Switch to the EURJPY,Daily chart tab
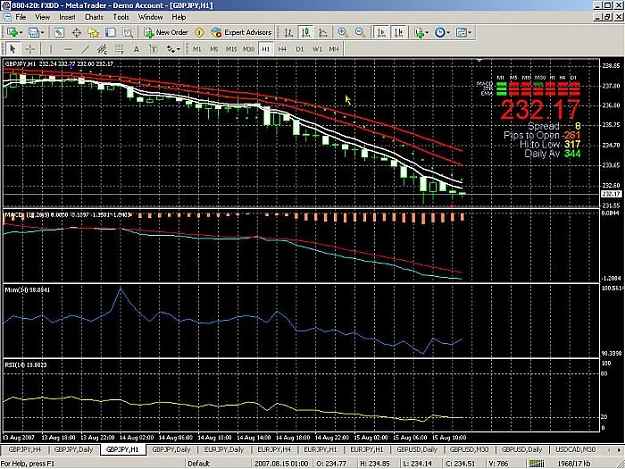The height and width of the screenshot is (469, 625). pos(224,449)
